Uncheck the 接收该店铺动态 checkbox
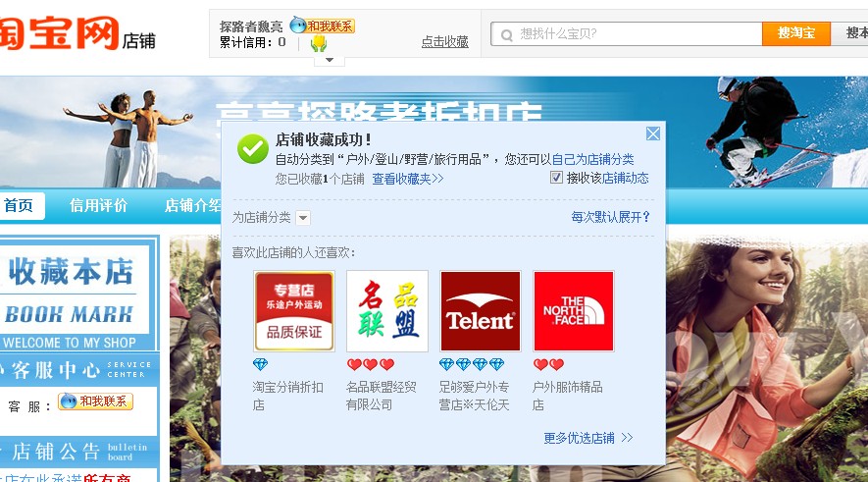Viewport: 868px width, 482px height. point(556,178)
